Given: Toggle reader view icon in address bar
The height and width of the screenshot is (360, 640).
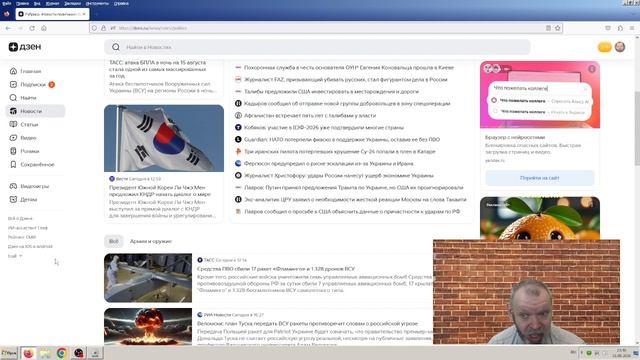Looking at the screenshot, I should pyautogui.click(x=548, y=28).
